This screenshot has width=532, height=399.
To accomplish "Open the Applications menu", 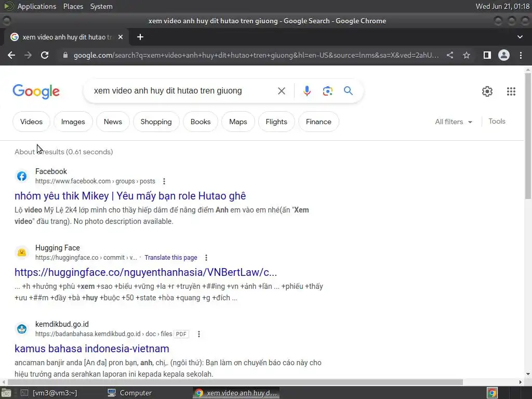I will [x=37, y=6].
